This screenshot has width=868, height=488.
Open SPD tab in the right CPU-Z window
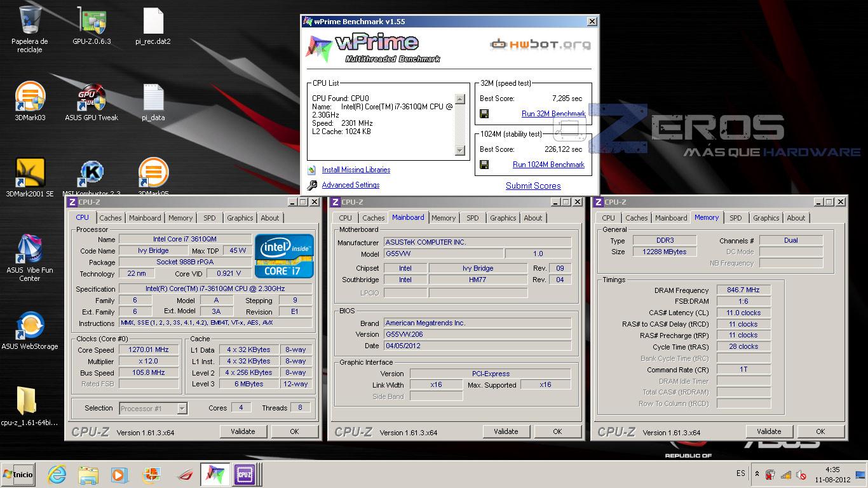coord(736,218)
